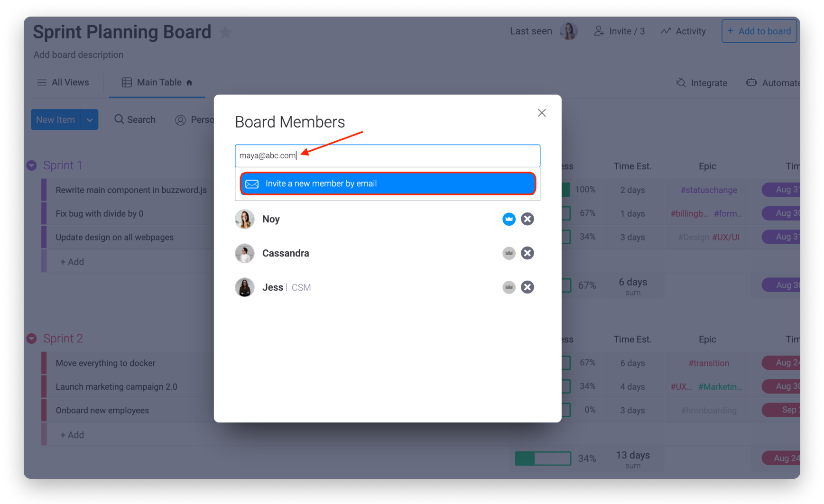Click the #statuschange epic tag
The image size is (824, 504).
pyautogui.click(x=709, y=190)
